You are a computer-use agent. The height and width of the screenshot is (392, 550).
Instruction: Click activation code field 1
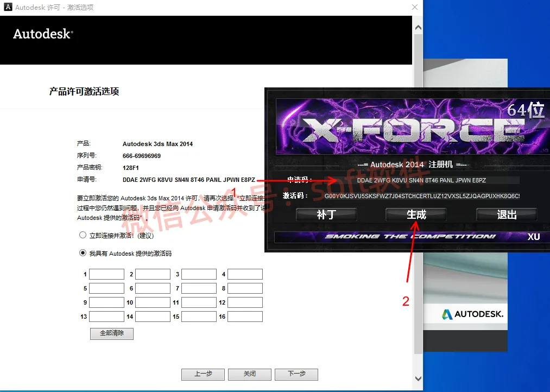(x=106, y=274)
